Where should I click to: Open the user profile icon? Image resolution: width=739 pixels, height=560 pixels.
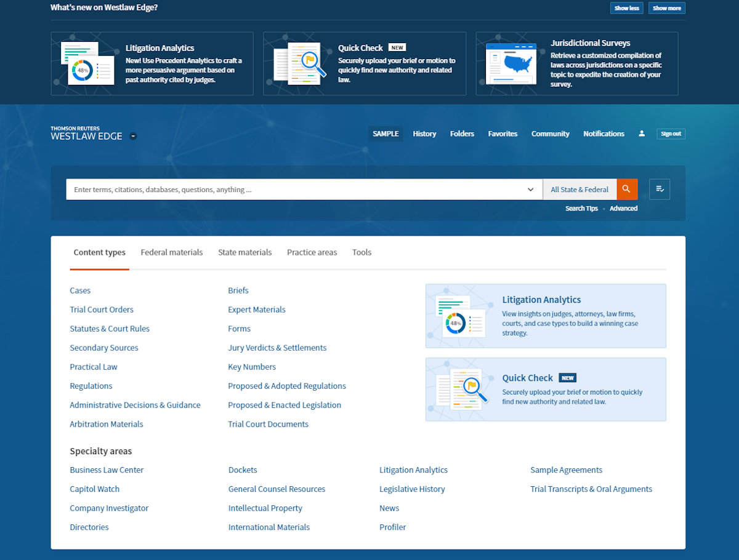point(642,134)
